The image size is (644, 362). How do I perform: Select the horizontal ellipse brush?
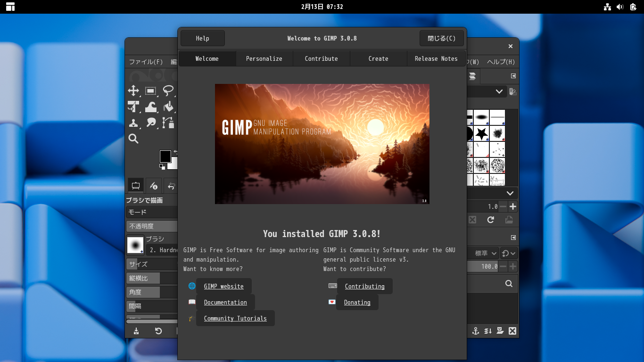click(x=481, y=117)
